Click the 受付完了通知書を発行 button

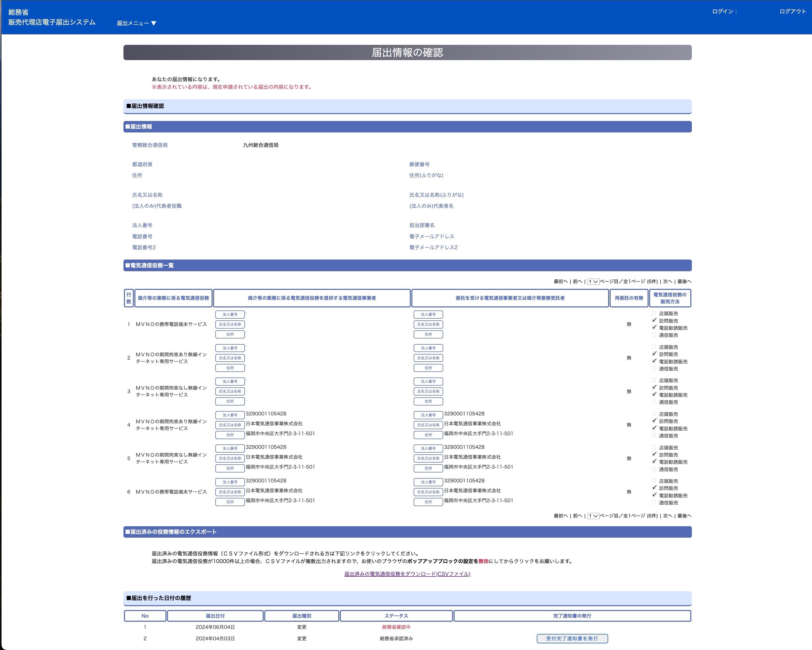[x=572, y=638]
